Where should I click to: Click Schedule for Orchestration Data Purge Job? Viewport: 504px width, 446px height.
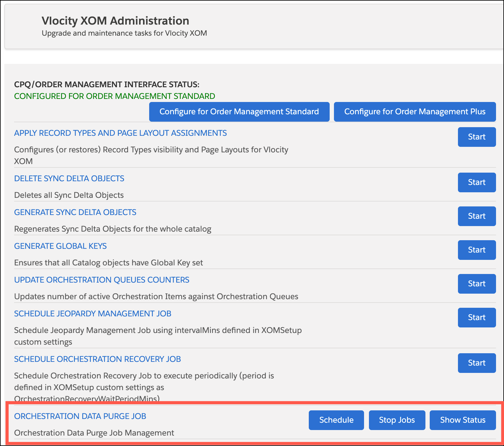tap(336, 420)
